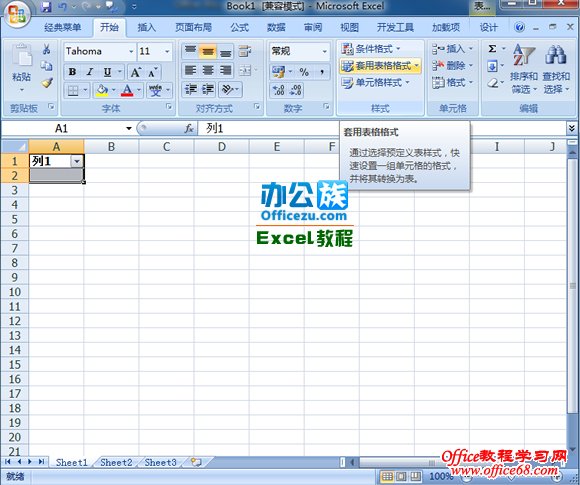Click the AutoSum sigma icon
The width and height of the screenshot is (580, 485).
pyautogui.click(x=492, y=49)
